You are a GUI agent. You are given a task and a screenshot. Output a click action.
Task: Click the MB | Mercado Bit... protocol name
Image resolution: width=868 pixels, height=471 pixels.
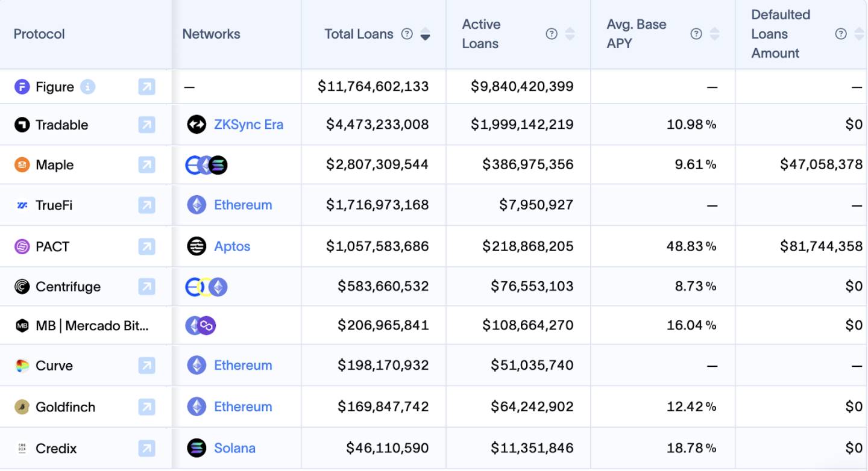(x=92, y=326)
